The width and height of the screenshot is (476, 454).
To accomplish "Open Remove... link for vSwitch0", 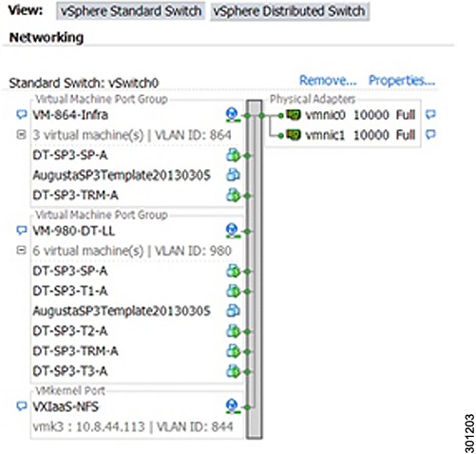I will [x=328, y=81].
